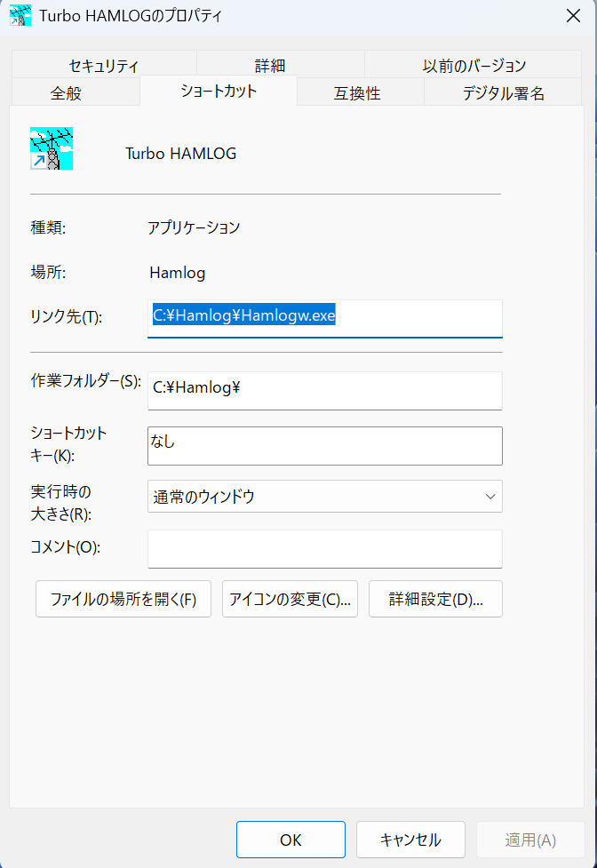Viewport: 597px width, 868px height.
Task: Focus the 作業フォルダー input field
Action: click(324, 390)
